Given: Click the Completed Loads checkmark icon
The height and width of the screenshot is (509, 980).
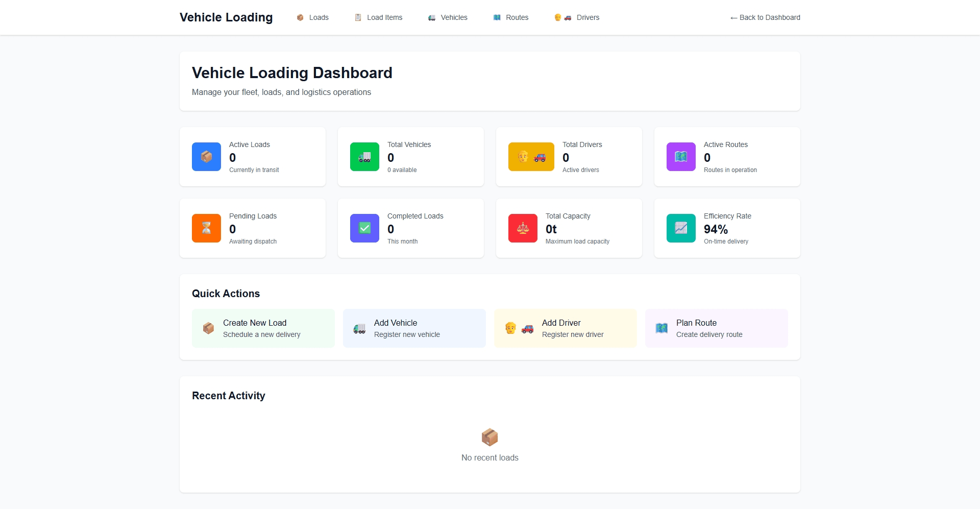Looking at the screenshot, I should (x=364, y=228).
